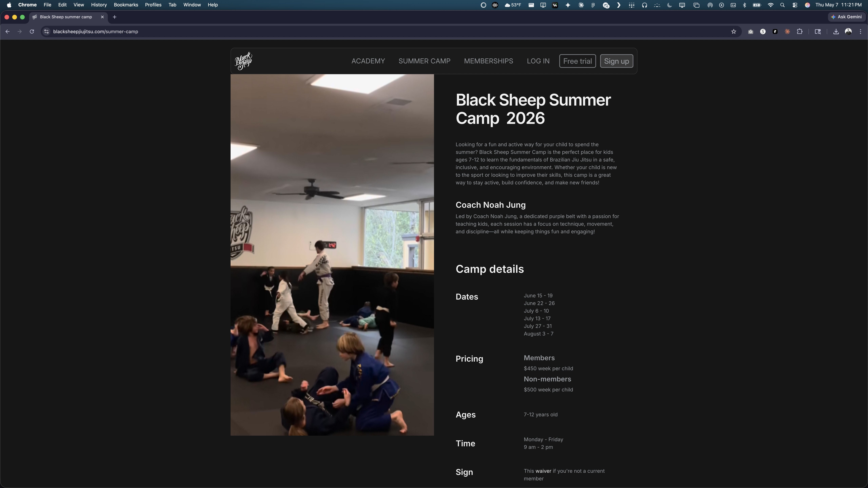Open the Apple menu

coord(9,5)
